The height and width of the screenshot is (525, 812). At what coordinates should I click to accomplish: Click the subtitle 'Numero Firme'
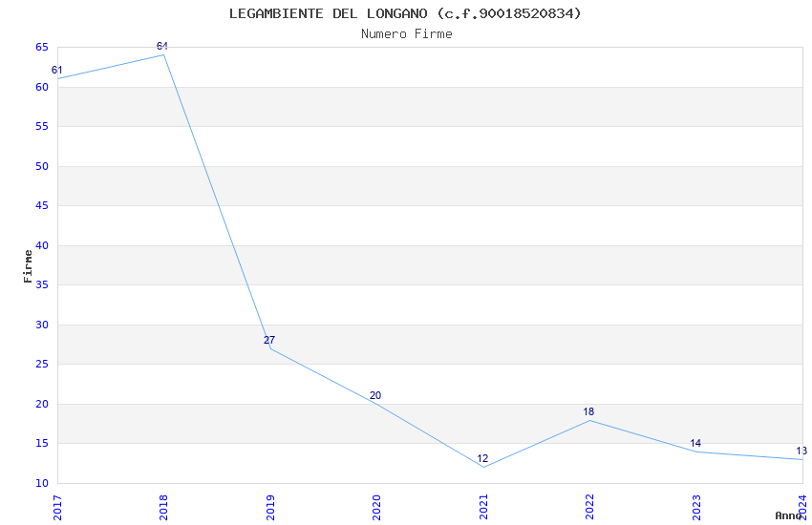pyautogui.click(x=407, y=34)
